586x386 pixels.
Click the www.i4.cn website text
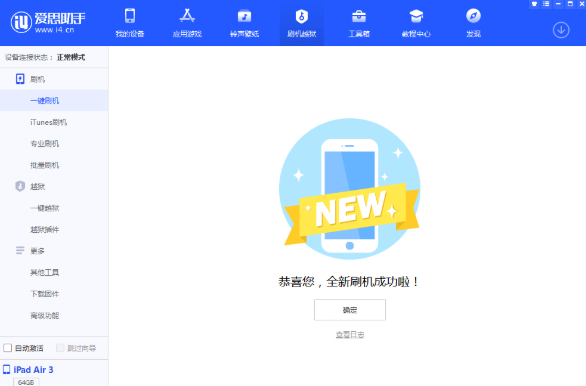tap(54, 30)
